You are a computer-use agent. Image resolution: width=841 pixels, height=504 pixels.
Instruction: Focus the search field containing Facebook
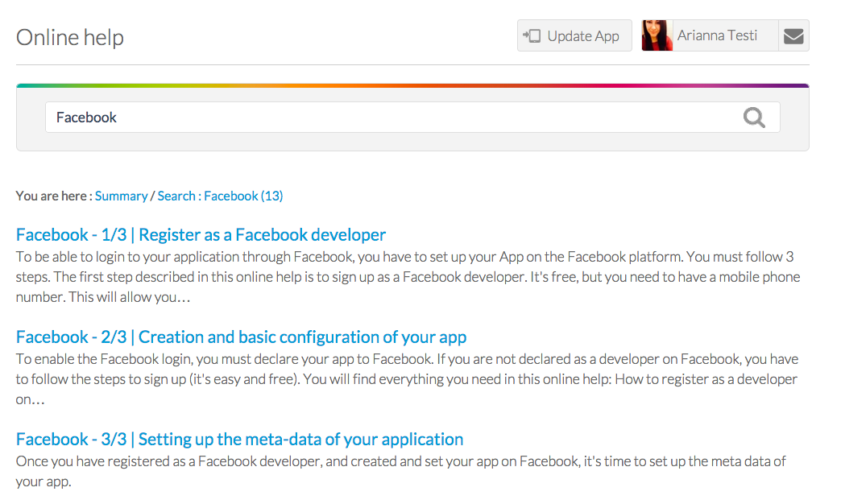click(x=387, y=118)
